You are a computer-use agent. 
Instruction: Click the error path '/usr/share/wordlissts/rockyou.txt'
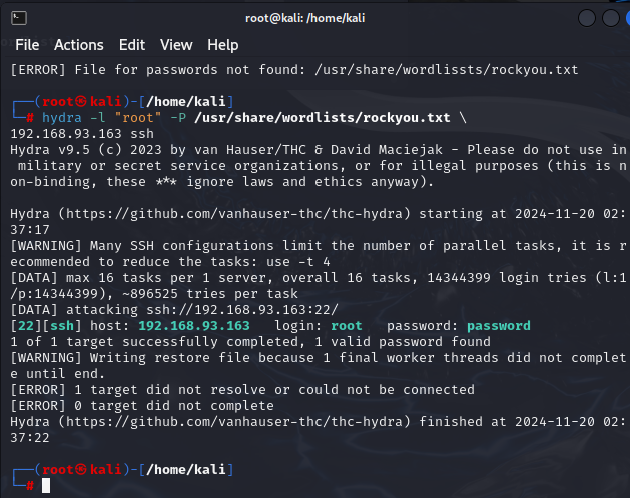[446, 70]
